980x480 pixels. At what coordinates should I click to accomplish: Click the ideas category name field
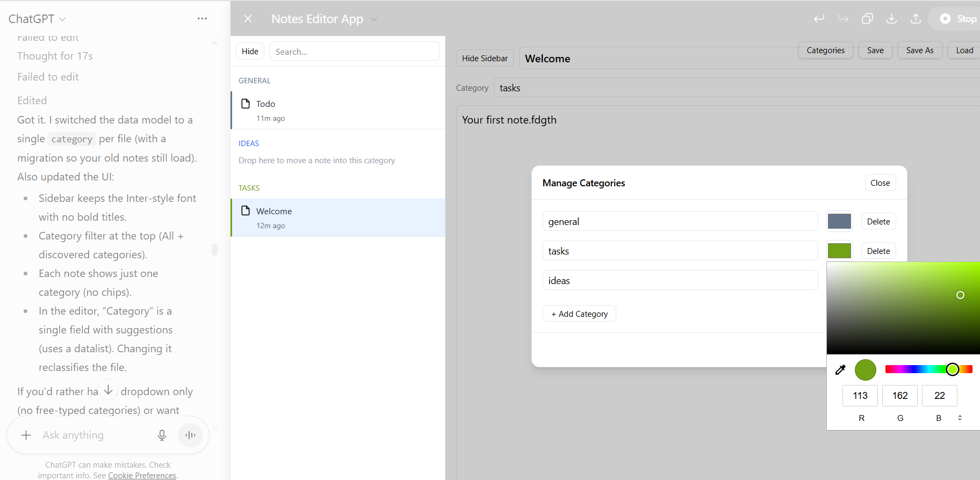[x=680, y=280]
